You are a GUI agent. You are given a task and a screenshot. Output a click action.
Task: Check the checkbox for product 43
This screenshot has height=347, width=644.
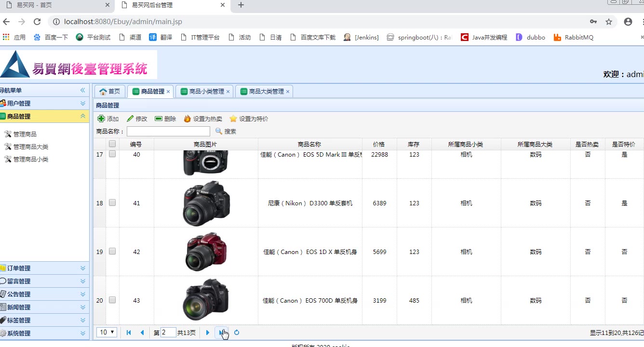point(112,300)
